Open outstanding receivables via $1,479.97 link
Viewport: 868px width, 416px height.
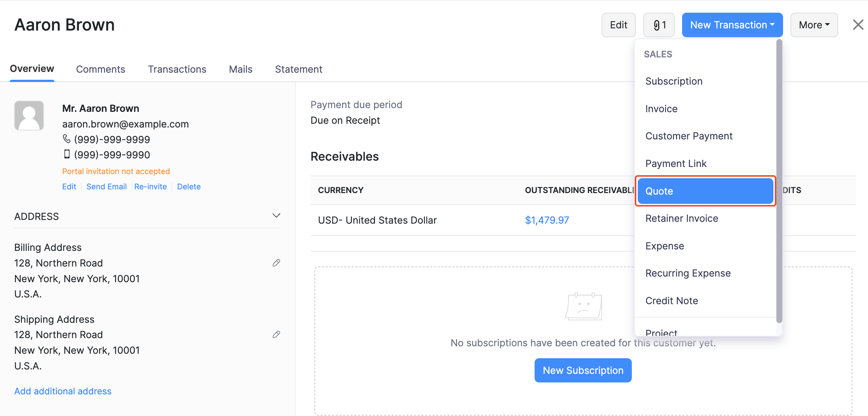[x=547, y=220]
